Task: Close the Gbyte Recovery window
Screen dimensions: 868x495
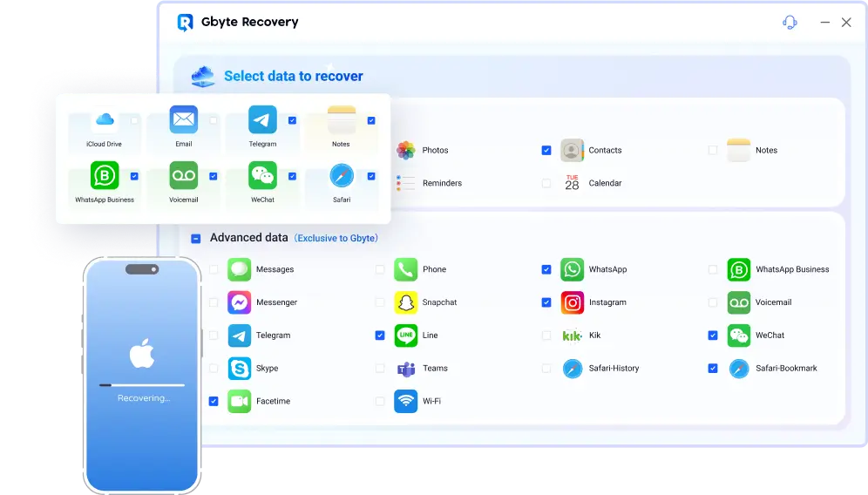Action: click(x=846, y=22)
